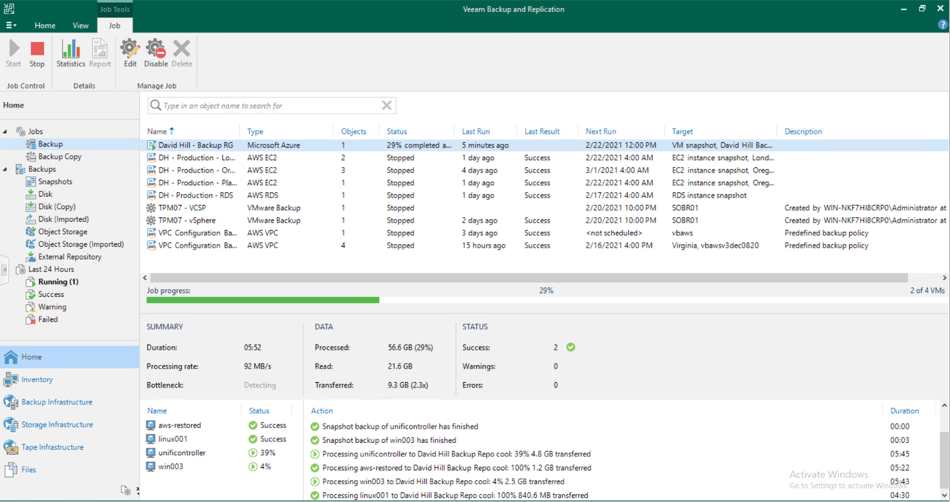The image size is (950, 502).
Task: Sort jobs by Name column
Action: point(157,131)
